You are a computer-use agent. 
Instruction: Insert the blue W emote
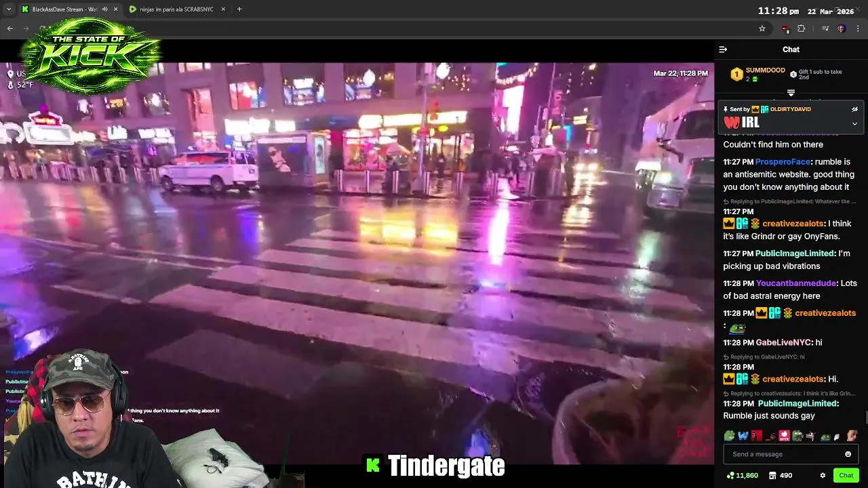click(x=743, y=436)
